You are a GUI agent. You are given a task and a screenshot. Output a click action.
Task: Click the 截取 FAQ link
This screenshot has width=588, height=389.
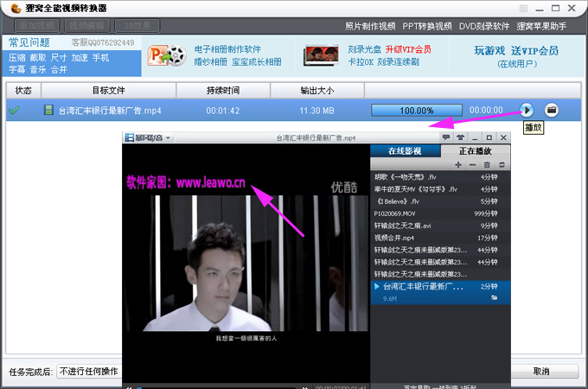coord(38,58)
